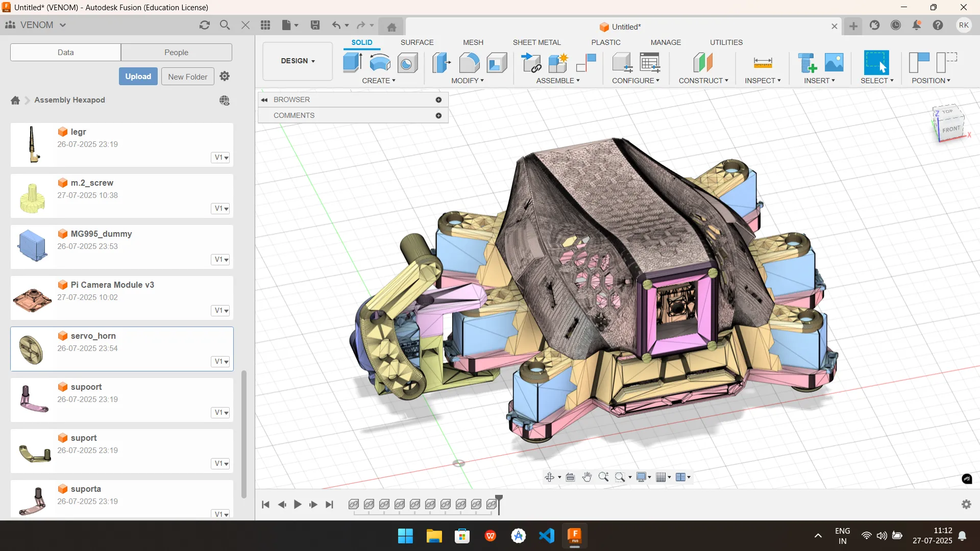This screenshot has height=551, width=980.
Task: Switch to the SURFACE tab
Action: 417,42
